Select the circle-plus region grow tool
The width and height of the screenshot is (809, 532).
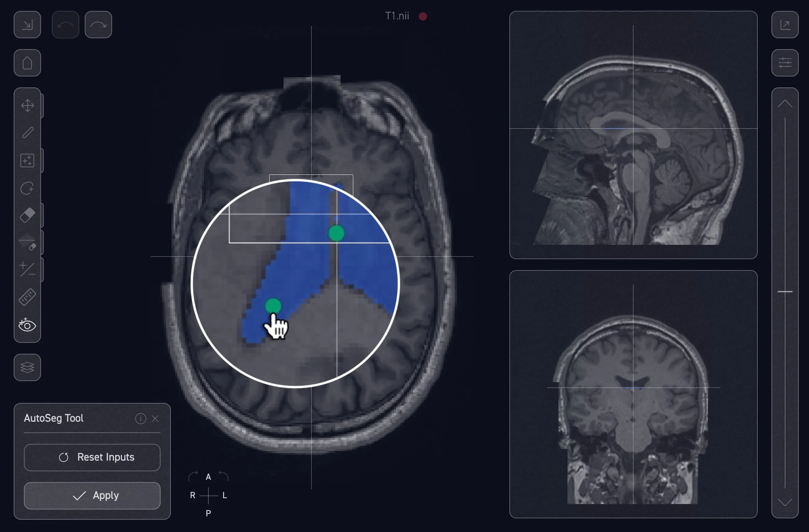click(27, 188)
